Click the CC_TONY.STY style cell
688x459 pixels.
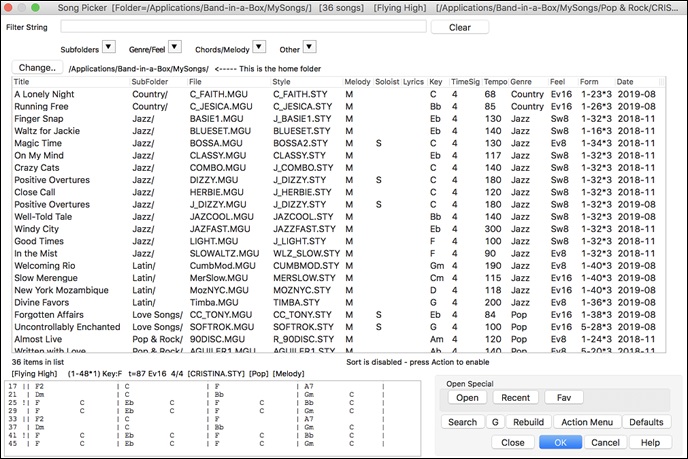pos(302,315)
